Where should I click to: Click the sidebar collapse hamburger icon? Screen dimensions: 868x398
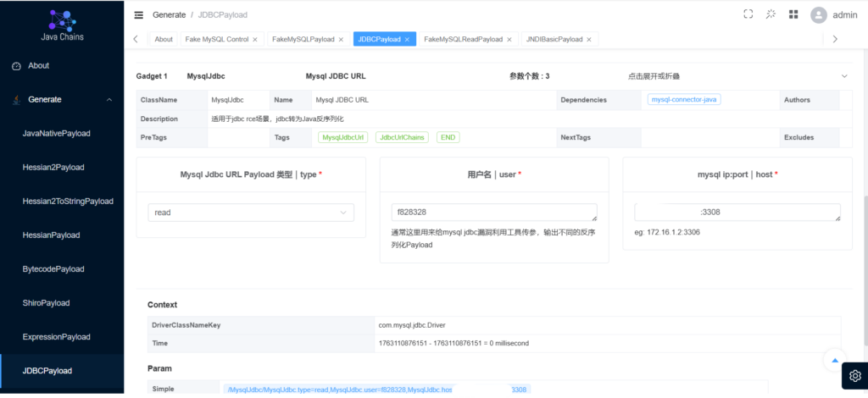[x=139, y=14]
